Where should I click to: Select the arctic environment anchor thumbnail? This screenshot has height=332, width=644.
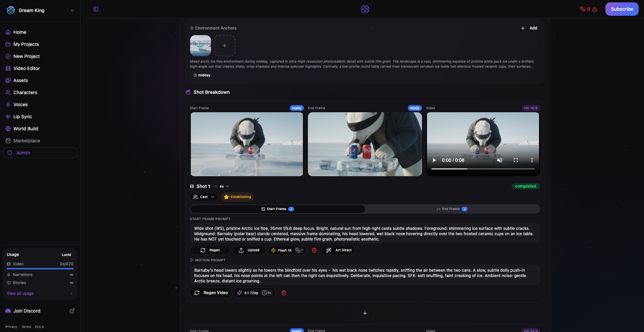[200, 45]
